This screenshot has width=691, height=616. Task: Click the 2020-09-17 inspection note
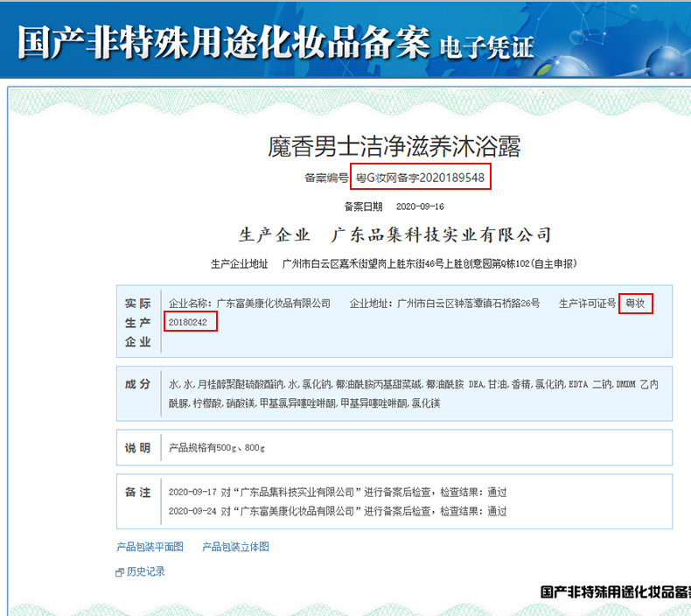[x=338, y=492]
